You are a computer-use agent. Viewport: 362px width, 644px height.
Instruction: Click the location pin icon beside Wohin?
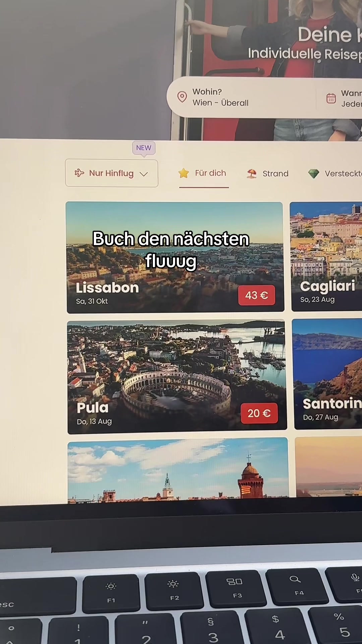182,97
